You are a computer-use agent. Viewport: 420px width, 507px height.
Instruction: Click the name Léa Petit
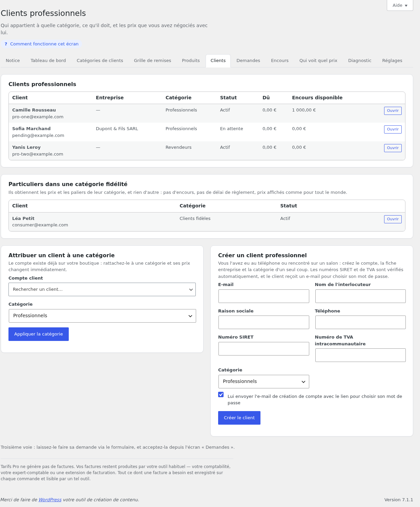pyautogui.click(x=23, y=219)
